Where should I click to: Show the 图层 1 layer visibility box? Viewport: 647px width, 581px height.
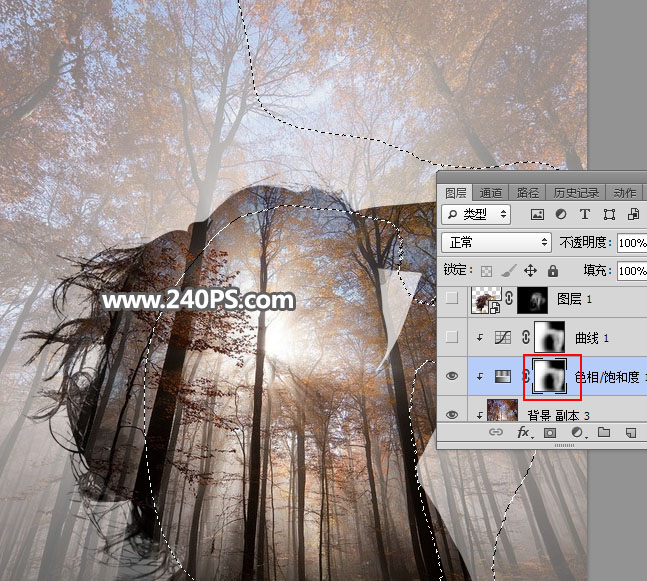452,298
